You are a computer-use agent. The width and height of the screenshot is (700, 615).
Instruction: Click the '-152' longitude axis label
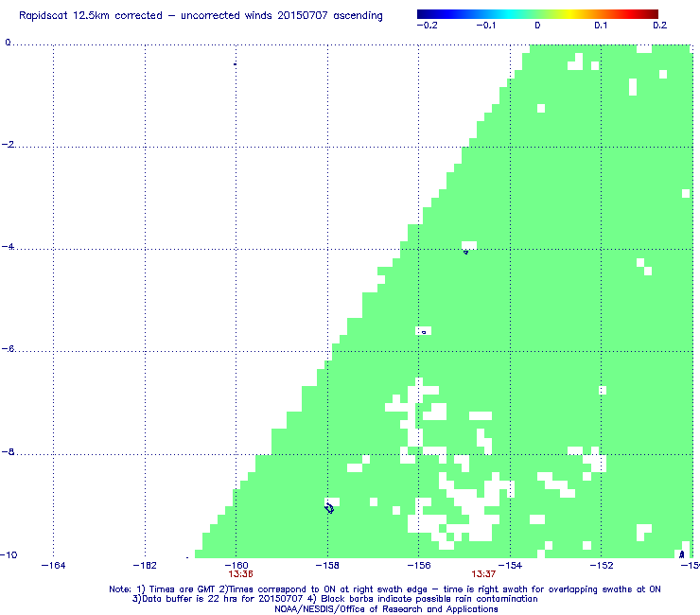[602, 566]
